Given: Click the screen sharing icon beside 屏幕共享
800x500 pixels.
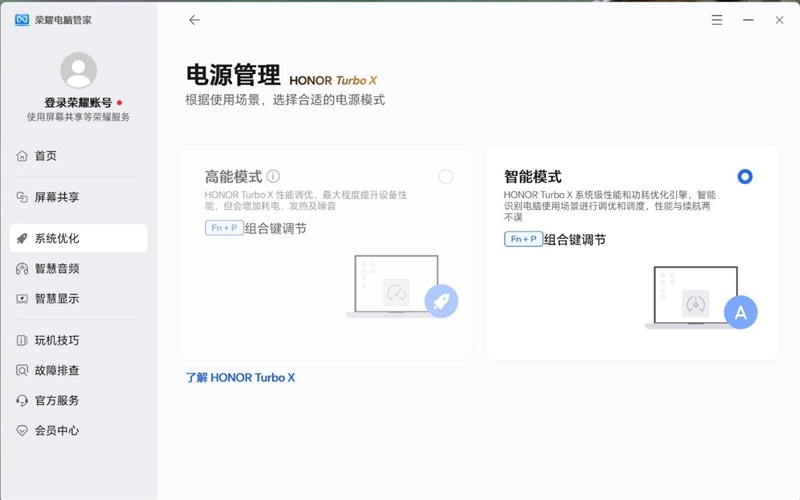Looking at the screenshot, I should pos(22,197).
